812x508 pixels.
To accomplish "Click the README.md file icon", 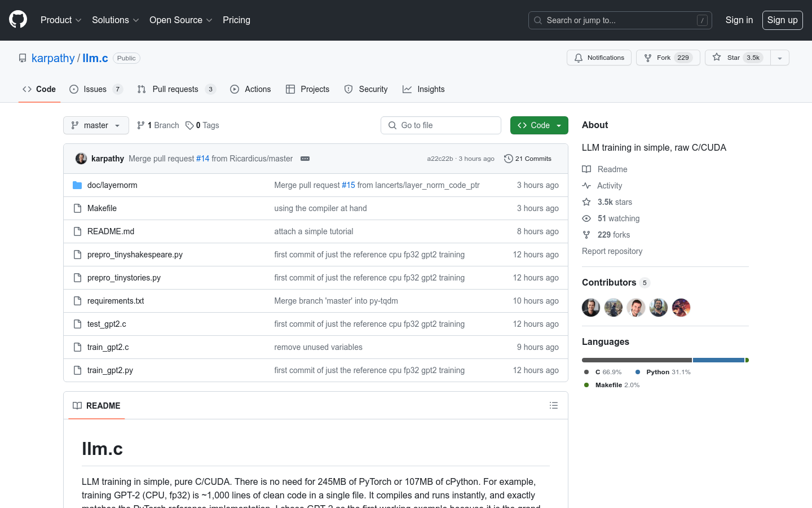I will [77, 231].
